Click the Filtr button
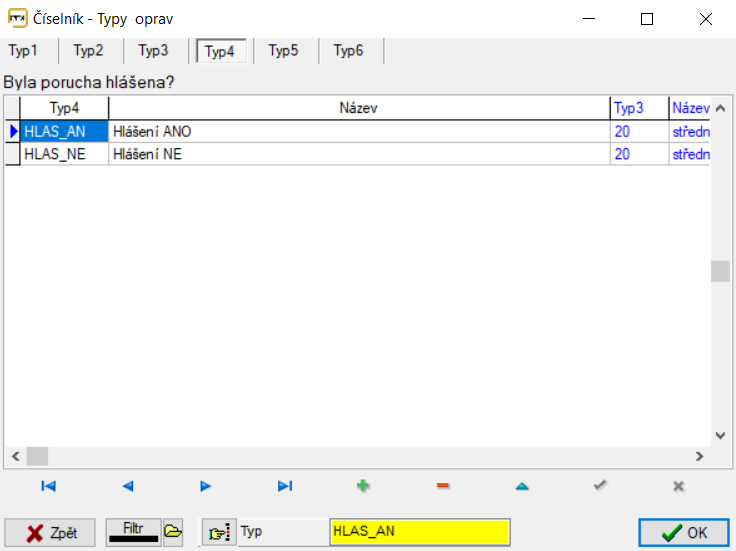 pos(133,532)
